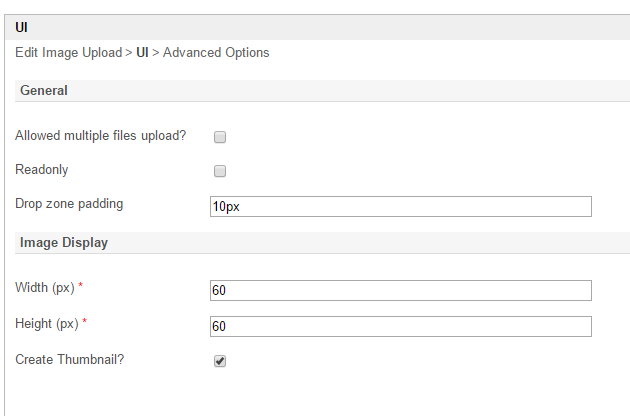The image size is (630, 416).
Task: Click the red asterisk beside Height
Action: (x=84, y=324)
